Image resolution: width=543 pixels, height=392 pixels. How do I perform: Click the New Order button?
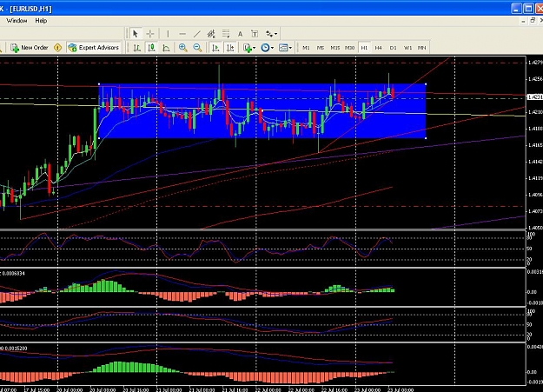pos(30,48)
